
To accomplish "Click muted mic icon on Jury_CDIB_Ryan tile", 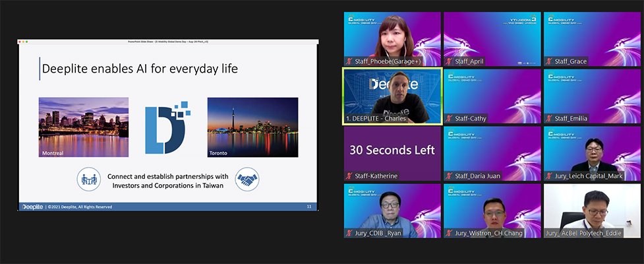I will point(349,233).
